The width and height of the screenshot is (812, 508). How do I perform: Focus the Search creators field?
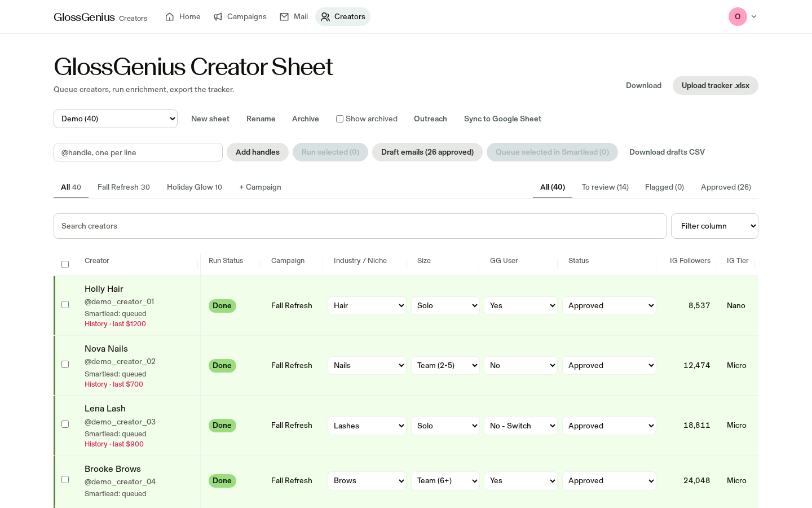point(360,226)
